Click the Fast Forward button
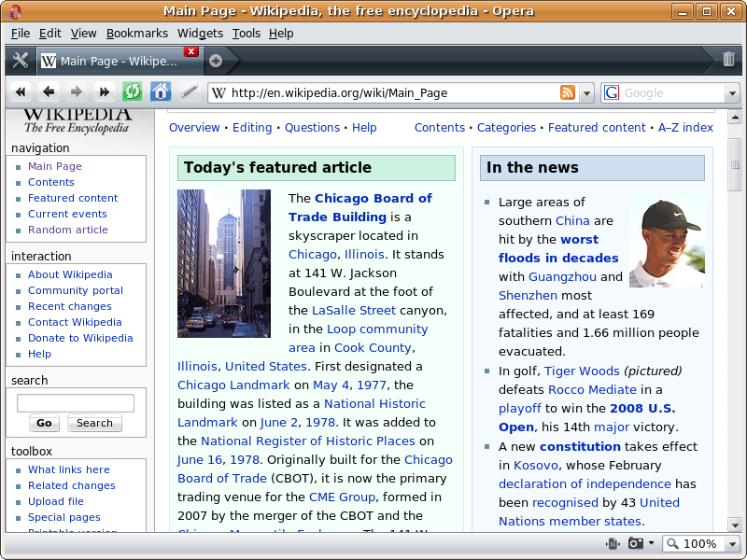 point(105,91)
